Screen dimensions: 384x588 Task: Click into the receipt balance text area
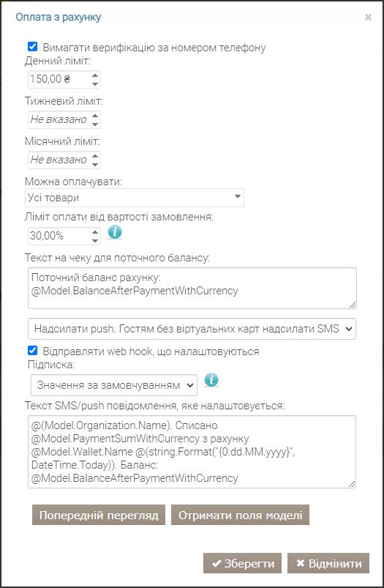point(192,288)
